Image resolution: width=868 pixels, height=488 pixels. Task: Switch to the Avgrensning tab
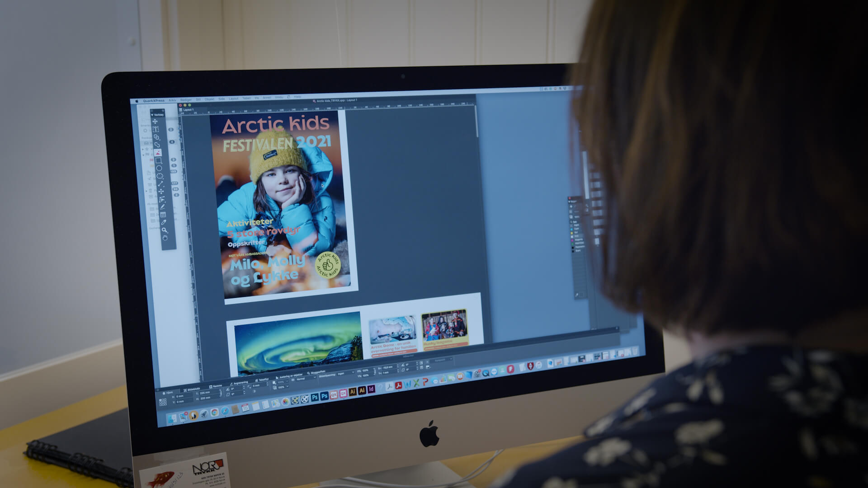click(x=239, y=383)
